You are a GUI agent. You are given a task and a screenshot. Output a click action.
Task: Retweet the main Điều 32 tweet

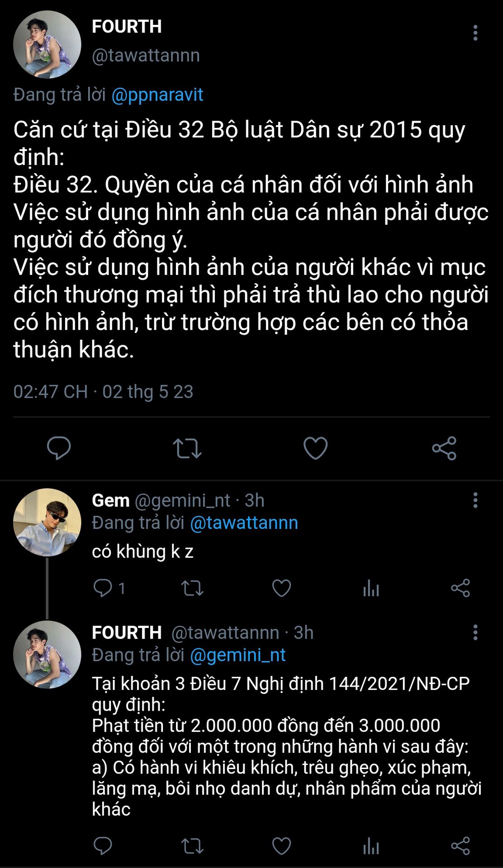pyautogui.click(x=187, y=448)
